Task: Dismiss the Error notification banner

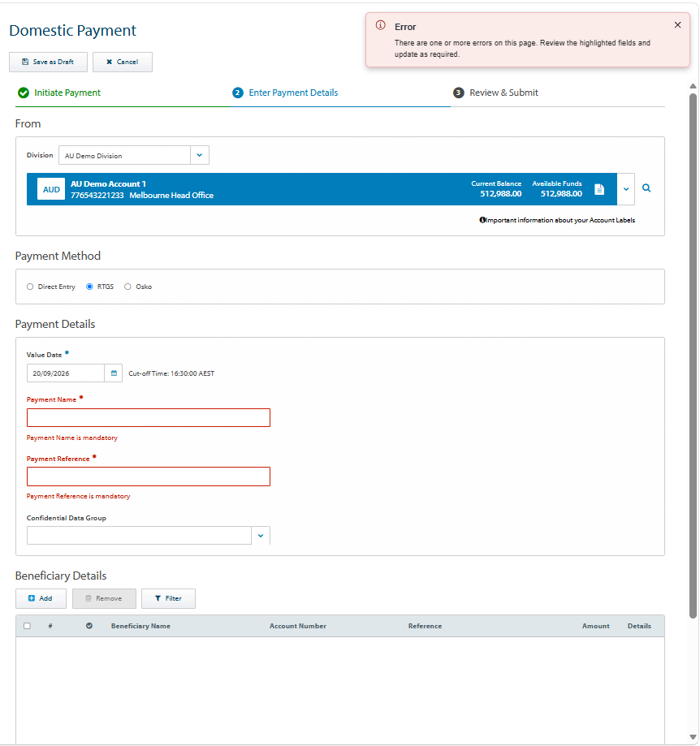Action: click(677, 24)
